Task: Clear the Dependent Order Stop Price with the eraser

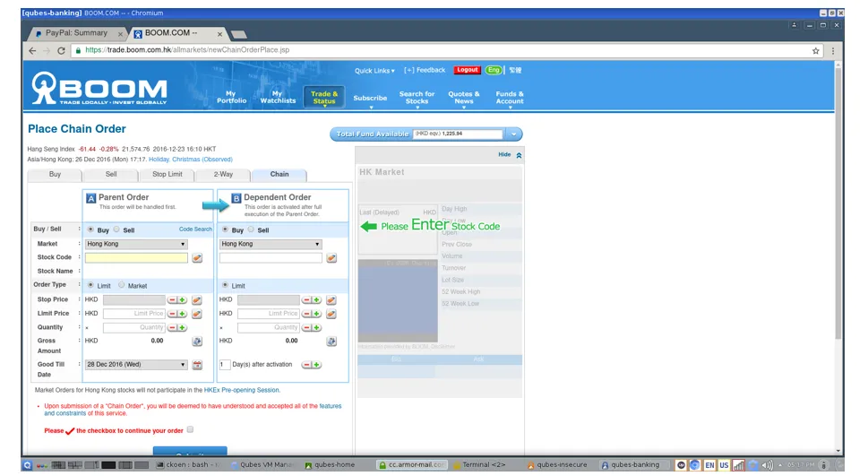Action: point(331,299)
